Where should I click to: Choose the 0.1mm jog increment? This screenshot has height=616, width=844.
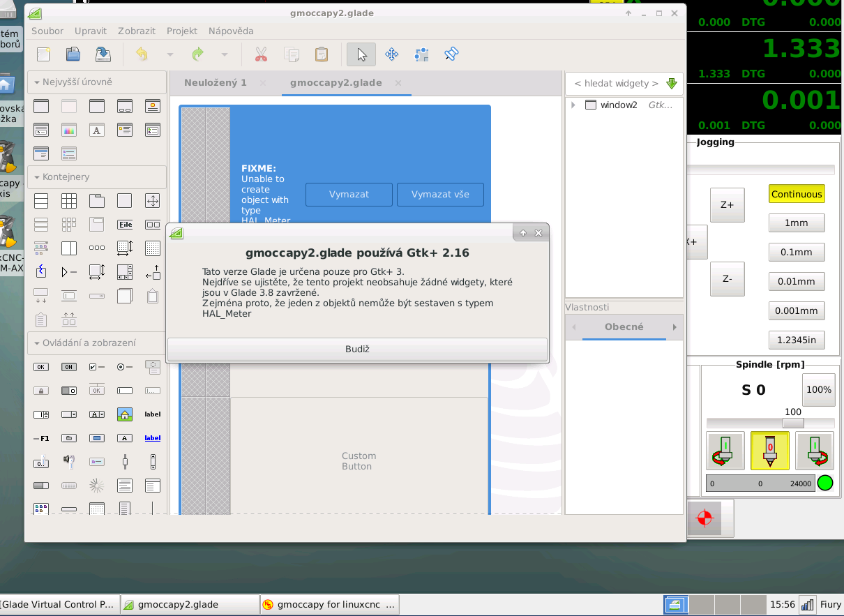coord(797,253)
